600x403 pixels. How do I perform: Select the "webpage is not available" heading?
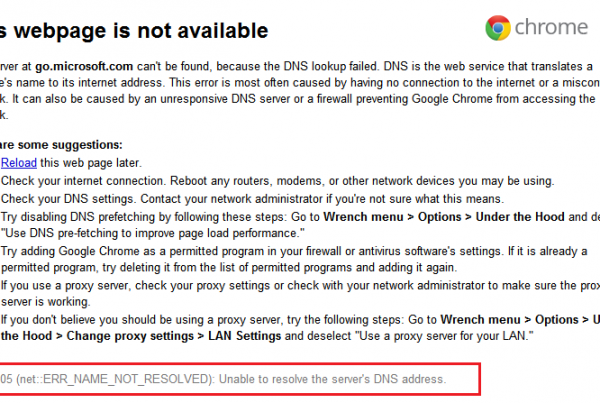coord(134,31)
